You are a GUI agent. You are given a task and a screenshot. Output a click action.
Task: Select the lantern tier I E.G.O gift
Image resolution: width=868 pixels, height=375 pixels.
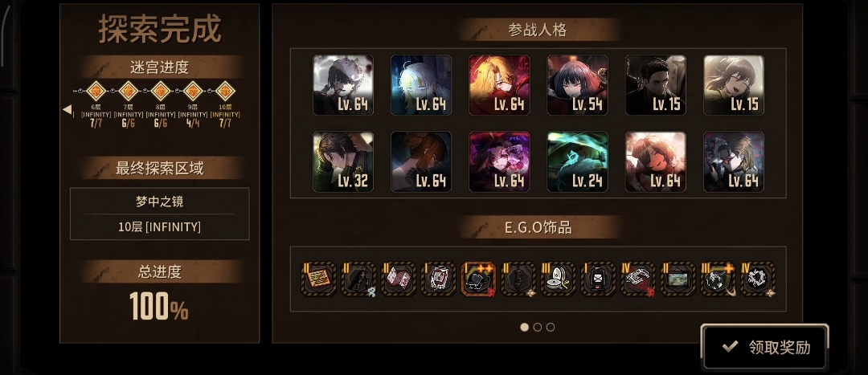(598, 279)
